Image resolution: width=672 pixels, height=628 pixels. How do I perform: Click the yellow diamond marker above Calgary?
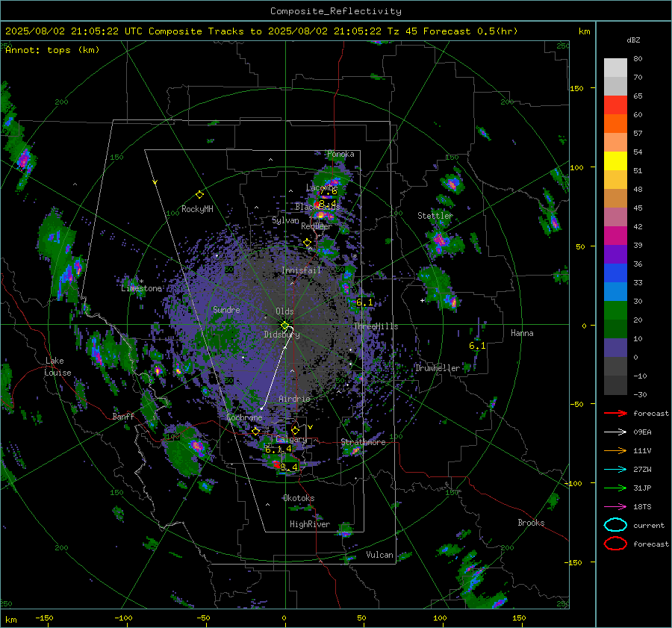tap(295, 430)
